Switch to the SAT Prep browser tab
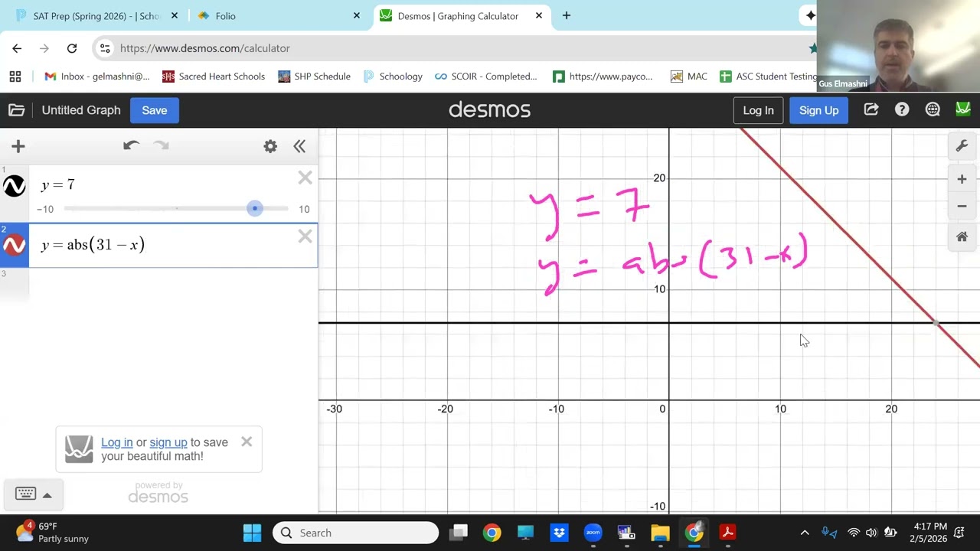This screenshot has height=551, width=980. click(96, 16)
